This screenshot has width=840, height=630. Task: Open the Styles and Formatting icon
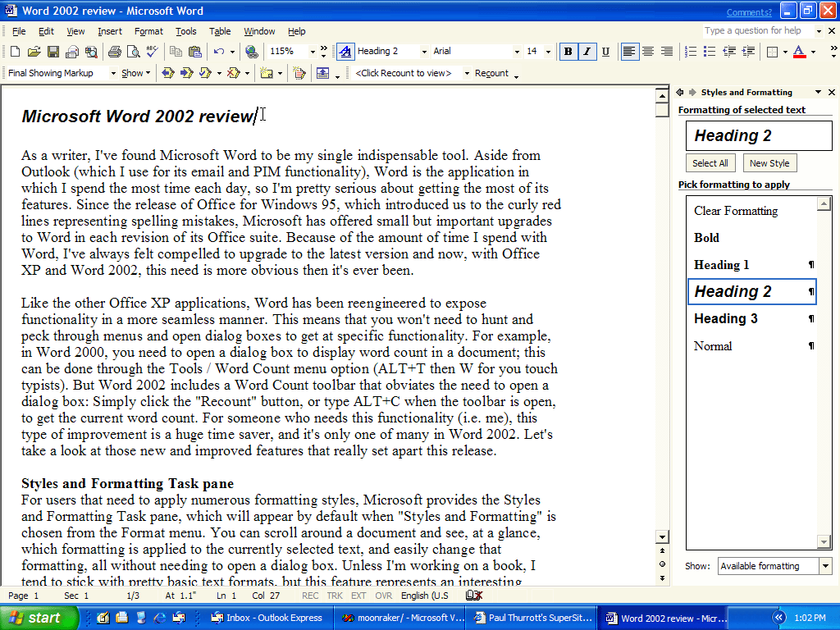[345, 52]
